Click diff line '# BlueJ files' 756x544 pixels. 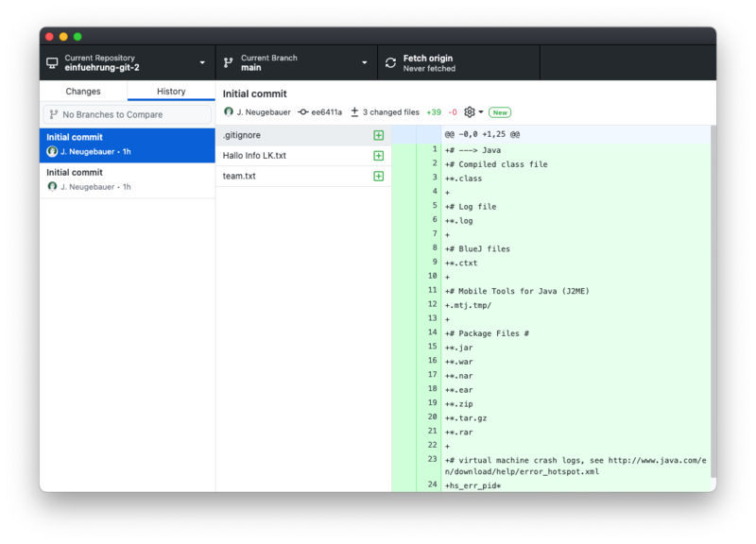477,249
